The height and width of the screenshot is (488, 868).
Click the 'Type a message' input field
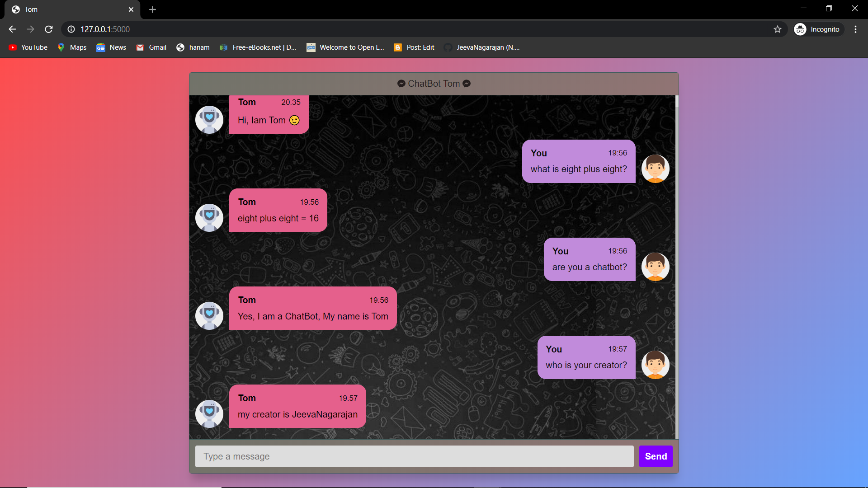414,456
